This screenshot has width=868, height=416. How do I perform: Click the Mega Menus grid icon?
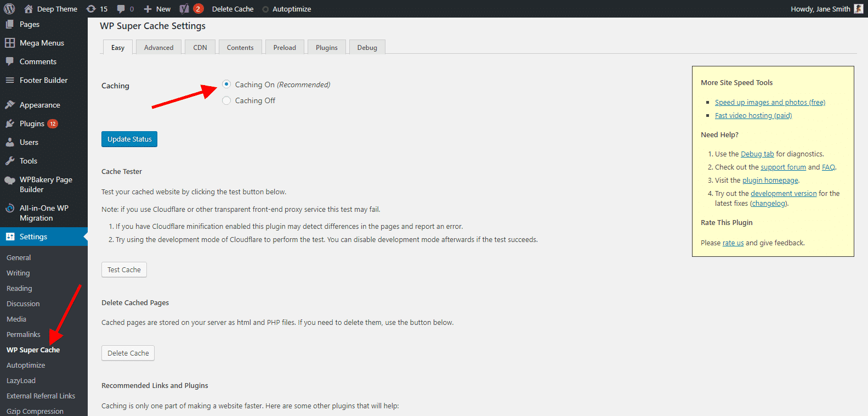[x=10, y=43]
